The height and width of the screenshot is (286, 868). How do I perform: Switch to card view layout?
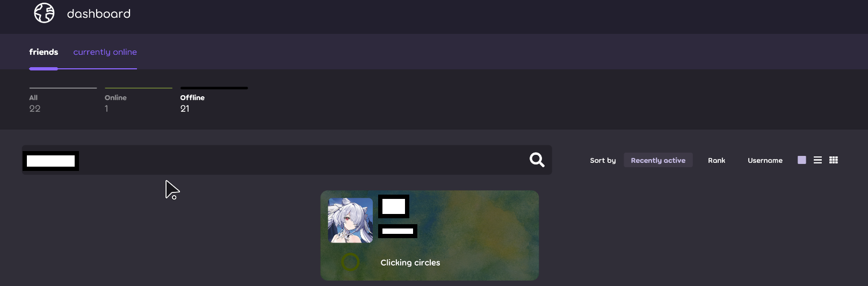[802, 160]
